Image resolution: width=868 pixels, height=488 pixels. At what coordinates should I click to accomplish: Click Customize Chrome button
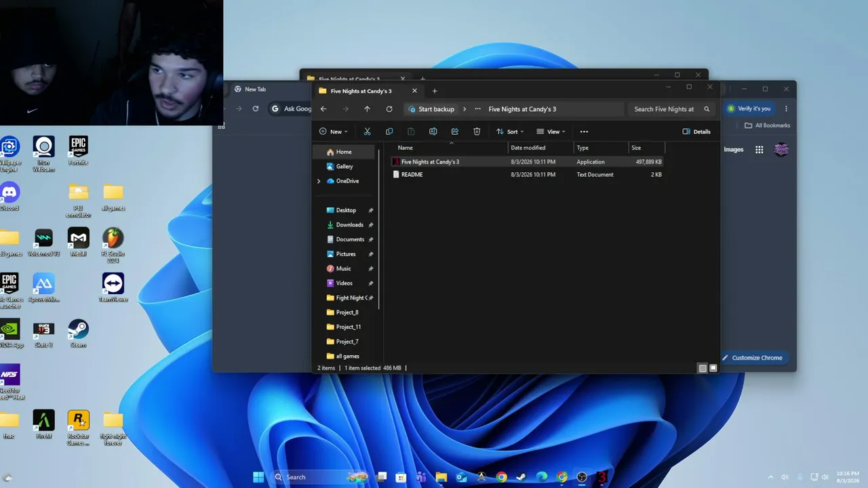(752, 358)
